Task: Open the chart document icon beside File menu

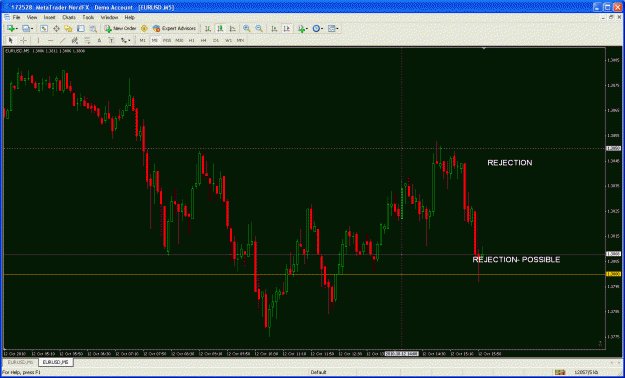Action: point(6,18)
